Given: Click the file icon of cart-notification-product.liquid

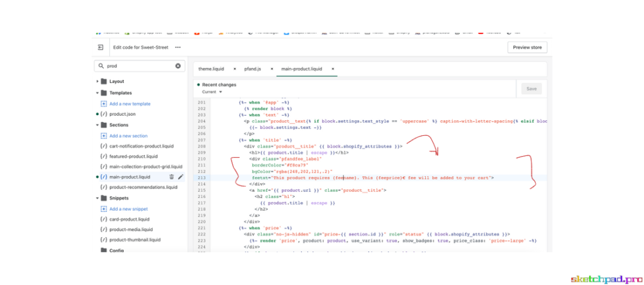Looking at the screenshot, I should pyautogui.click(x=104, y=146).
